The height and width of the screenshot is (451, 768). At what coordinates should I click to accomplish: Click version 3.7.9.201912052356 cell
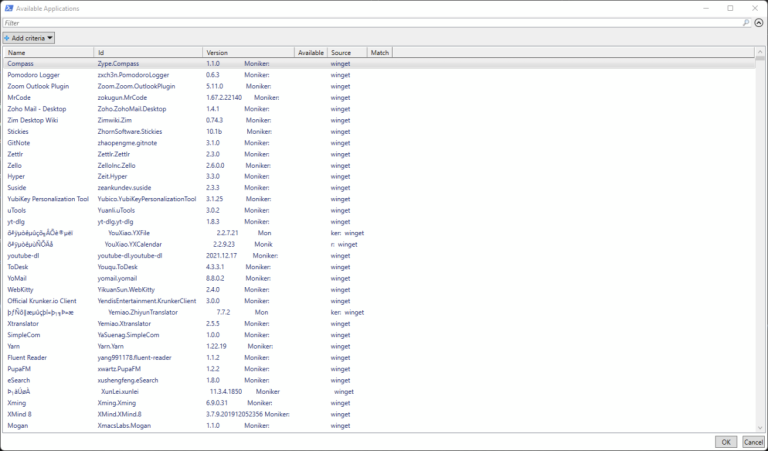click(234, 414)
